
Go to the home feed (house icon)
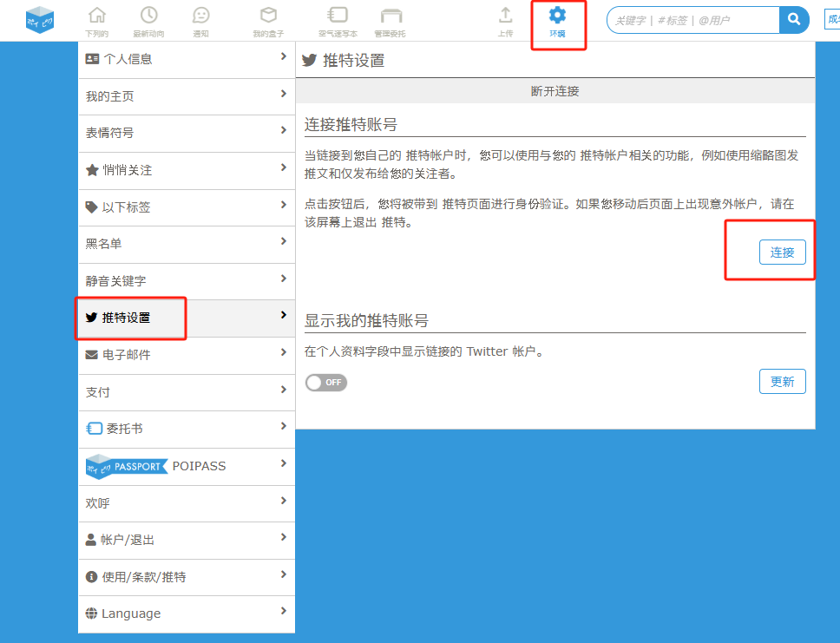pyautogui.click(x=97, y=15)
